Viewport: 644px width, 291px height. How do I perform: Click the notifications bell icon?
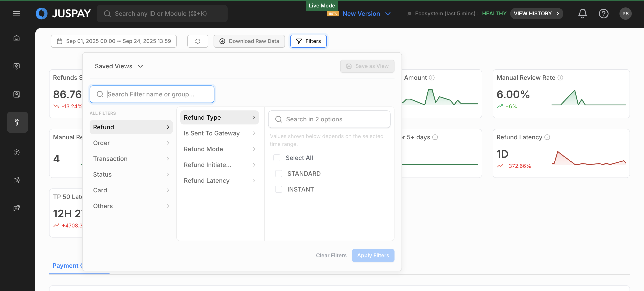coord(582,14)
